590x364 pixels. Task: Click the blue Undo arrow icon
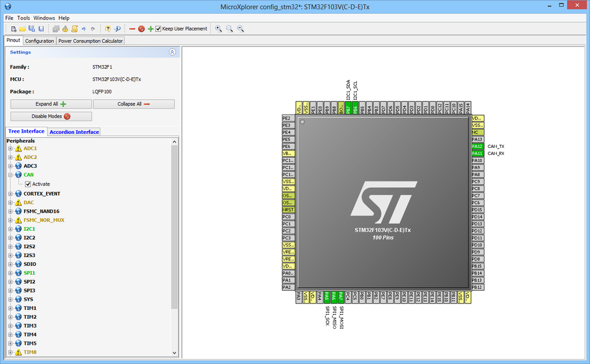click(x=83, y=29)
